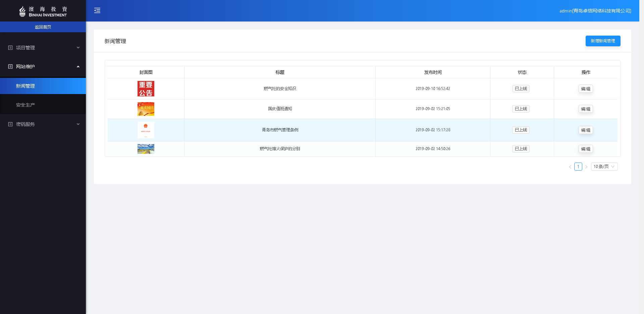
Task: Open 密码服务 menu
Action: pyautogui.click(x=43, y=124)
